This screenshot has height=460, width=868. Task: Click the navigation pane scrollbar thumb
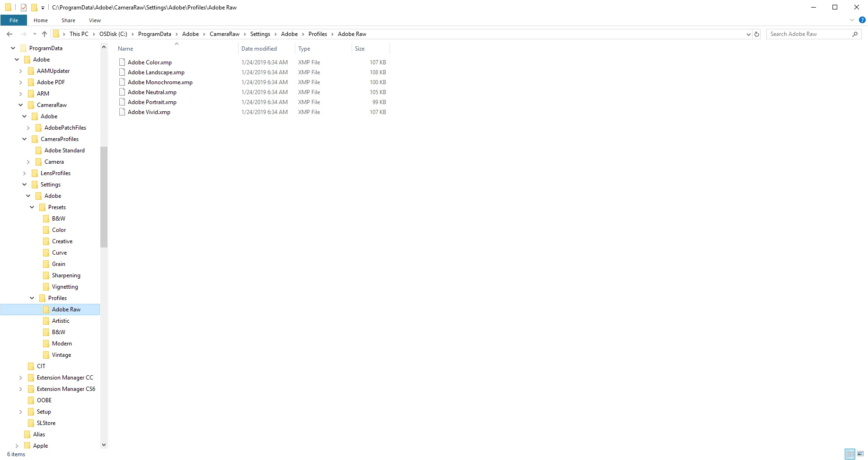104,197
